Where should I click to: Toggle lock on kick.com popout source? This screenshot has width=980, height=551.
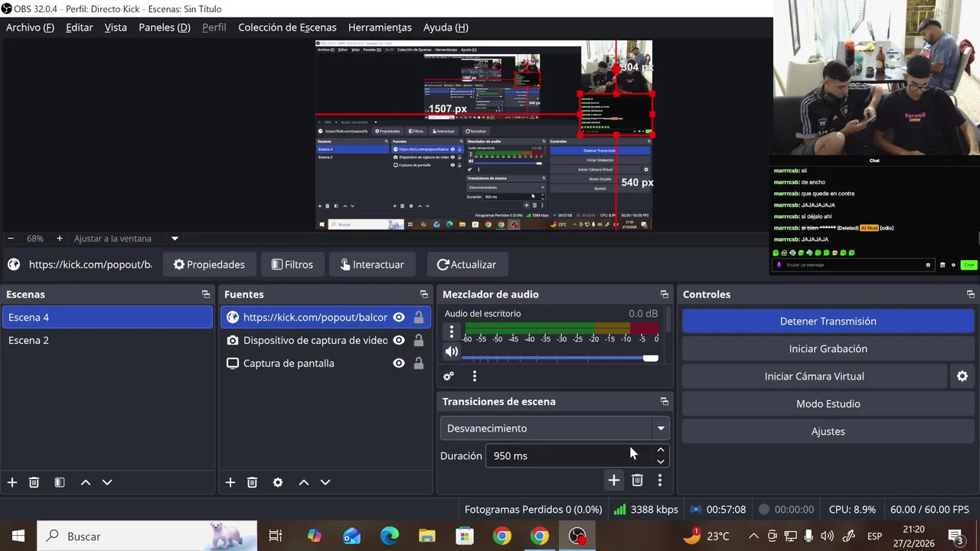tap(419, 317)
